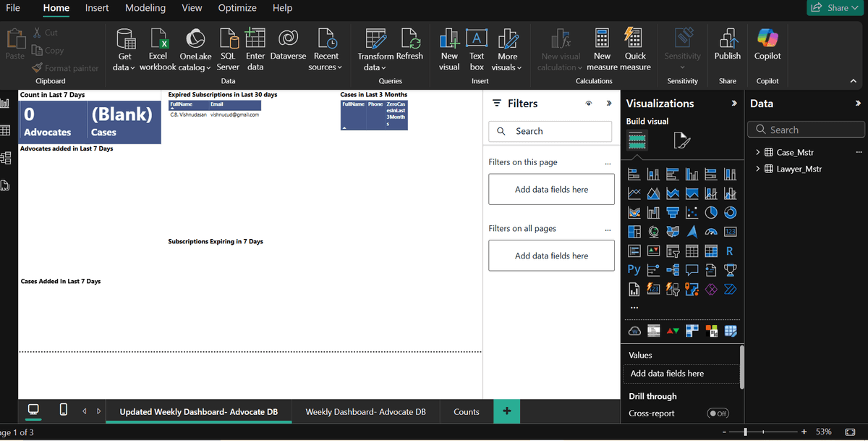The image size is (868, 441).
Task: Open the Modeling ribbon tab
Action: pyautogui.click(x=145, y=8)
